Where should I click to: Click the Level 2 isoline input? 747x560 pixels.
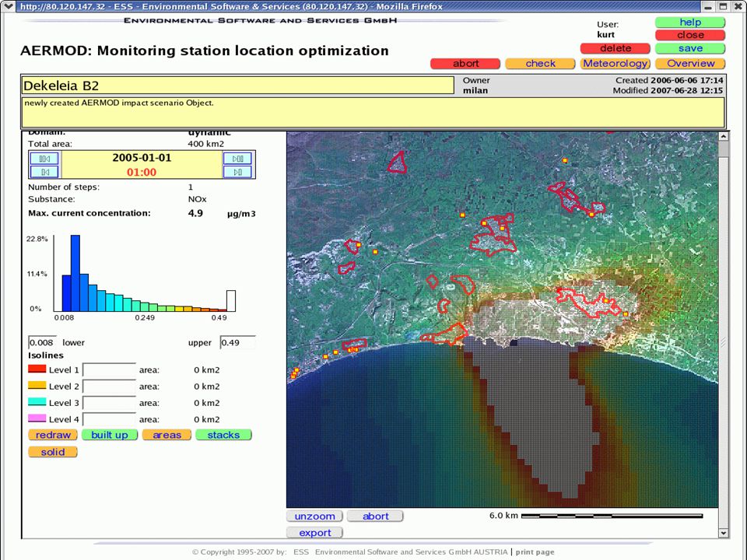110,387
